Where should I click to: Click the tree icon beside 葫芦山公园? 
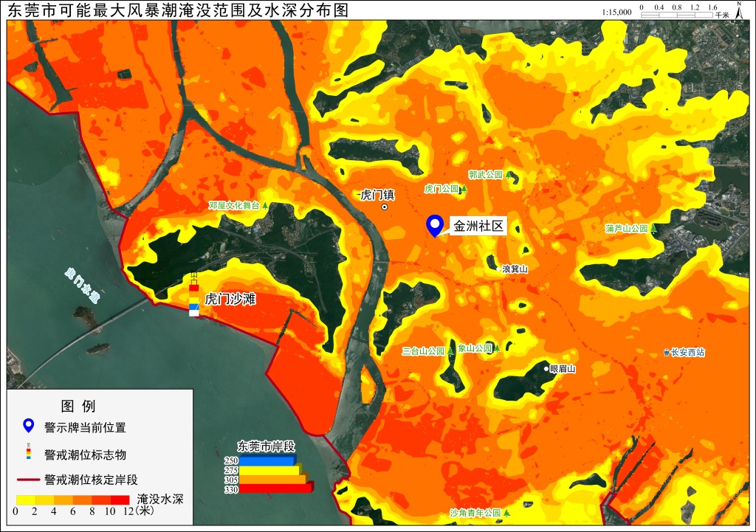click(x=654, y=228)
